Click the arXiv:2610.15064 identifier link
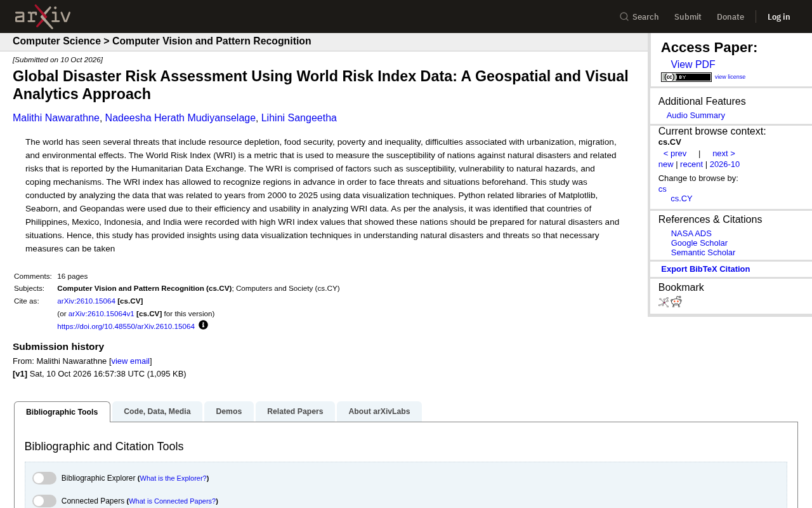Screen dimensions: 812x508 [86, 301]
